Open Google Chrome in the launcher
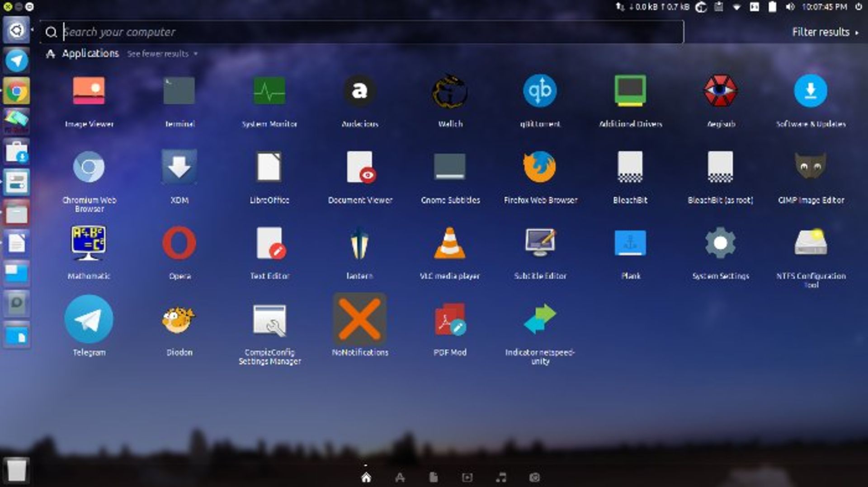 16,91
